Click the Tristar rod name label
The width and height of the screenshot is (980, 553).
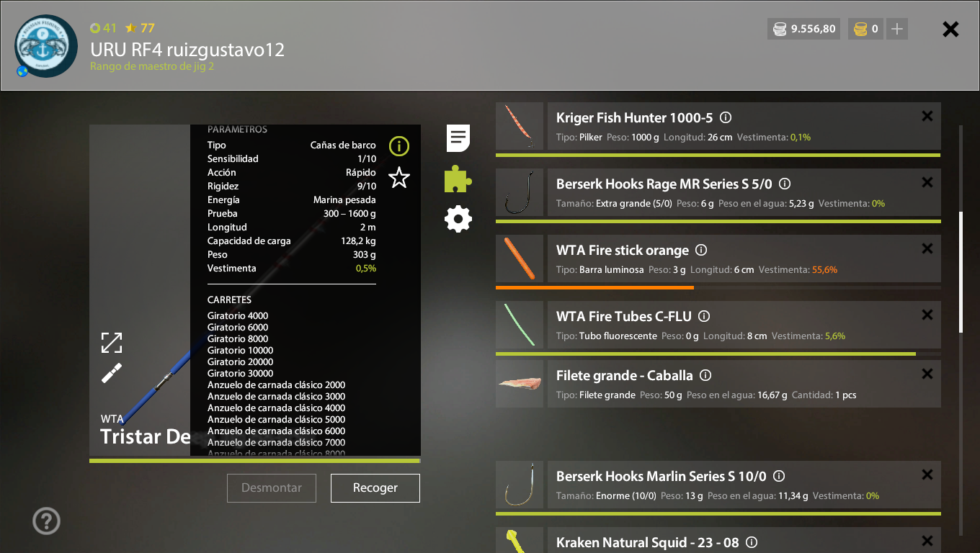click(x=145, y=436)
